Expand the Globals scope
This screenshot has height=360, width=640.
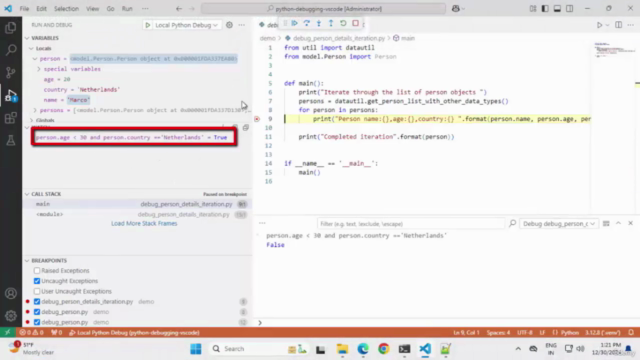(x=31, y=120)
